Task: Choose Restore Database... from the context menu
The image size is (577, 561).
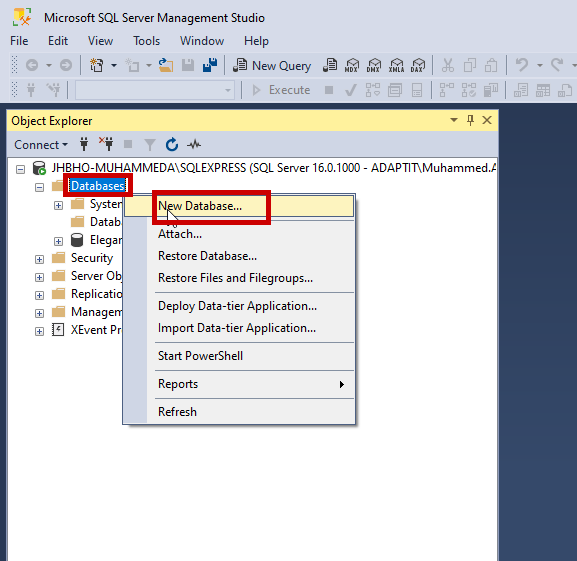Action: pyautogui.click(x=239, y=256)
